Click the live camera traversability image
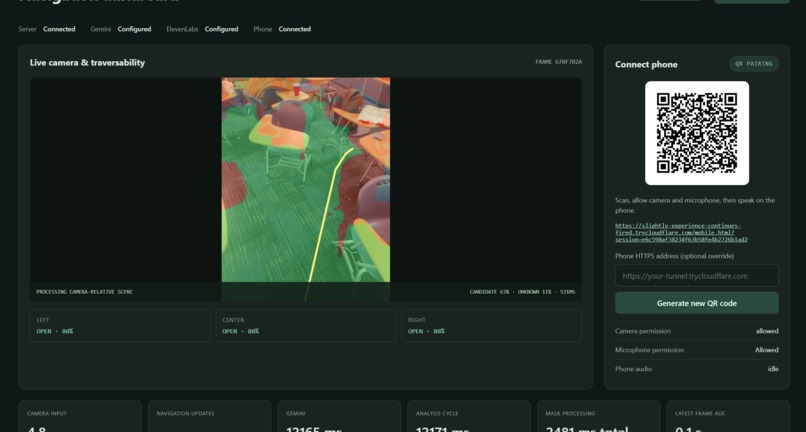This screenshot has height=432, width=806. [x=306, y=189]
